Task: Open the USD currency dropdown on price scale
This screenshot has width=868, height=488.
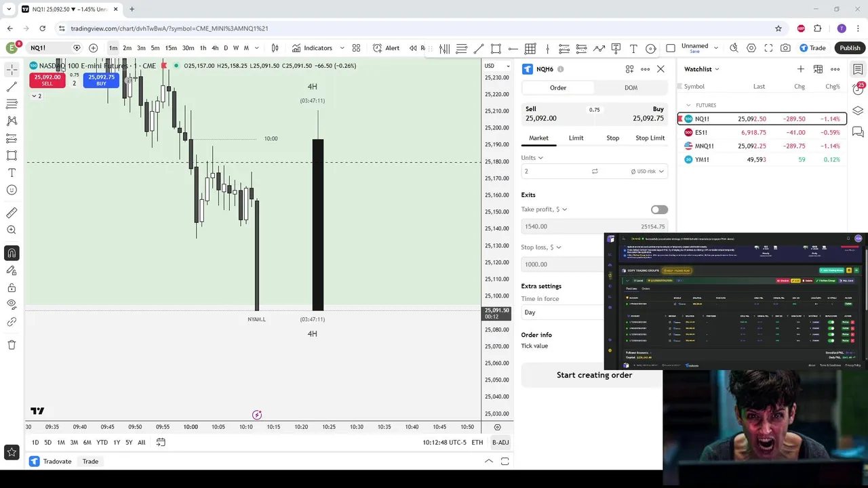Action: tap(497, 66)
